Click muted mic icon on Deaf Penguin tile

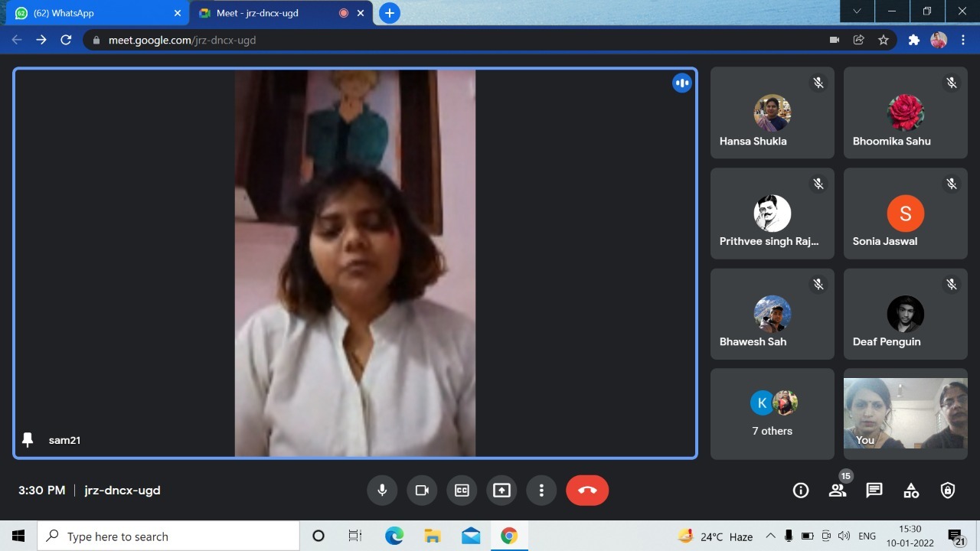952,284
